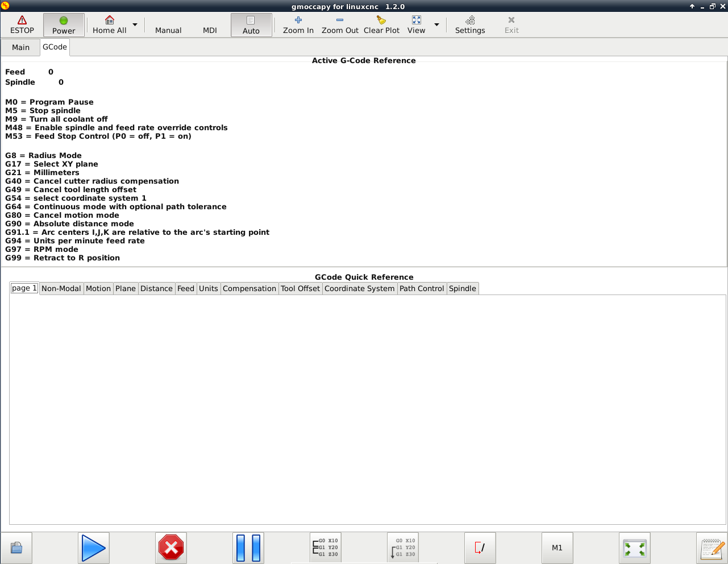
Task: Expand the View dropdown arrow
Action: pos(436,25)
